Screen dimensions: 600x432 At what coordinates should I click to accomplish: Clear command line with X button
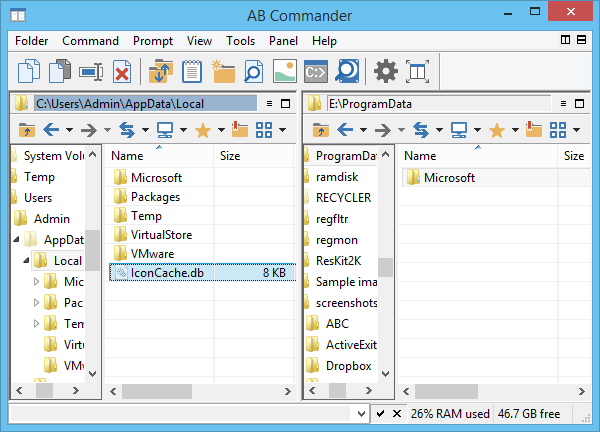coord(397,414)
